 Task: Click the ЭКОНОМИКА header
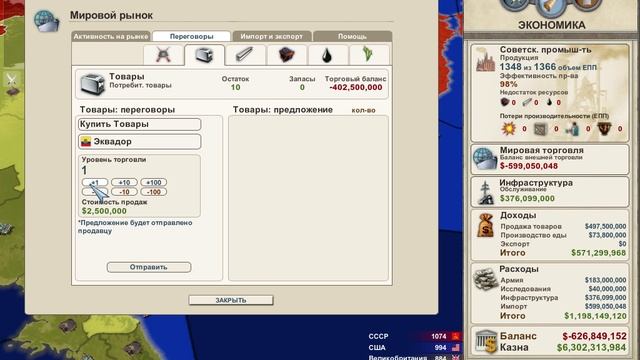click(x=551, y=25)
